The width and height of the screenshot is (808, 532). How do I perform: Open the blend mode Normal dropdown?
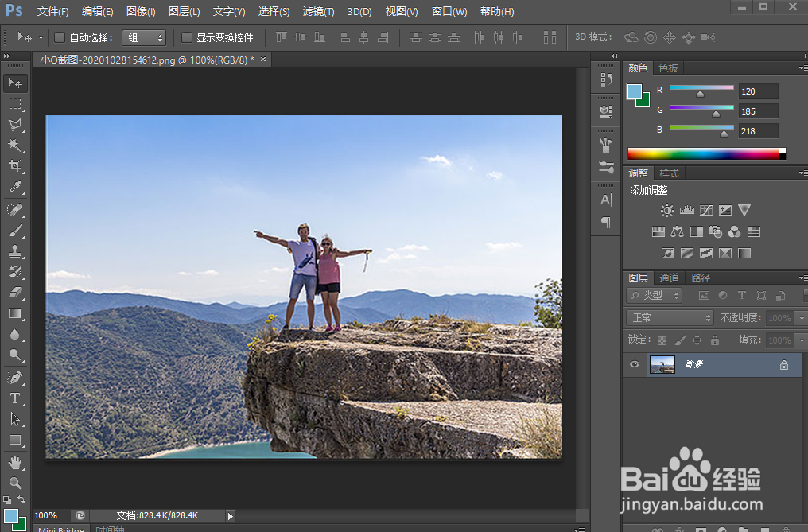click(x=670, y=317)
